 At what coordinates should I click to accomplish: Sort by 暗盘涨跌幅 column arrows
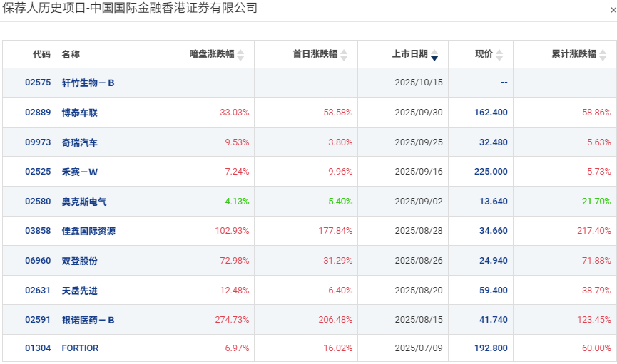(240, 55)
